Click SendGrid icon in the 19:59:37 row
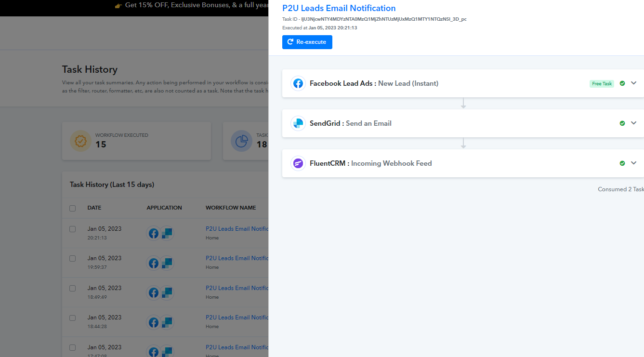The image size is (644, 357). [x=167, y=263]
